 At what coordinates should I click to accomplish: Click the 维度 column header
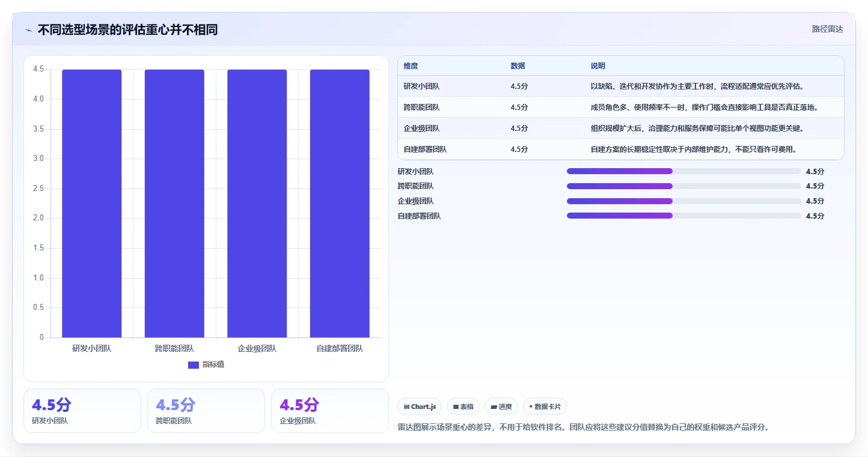coord(411,66)
